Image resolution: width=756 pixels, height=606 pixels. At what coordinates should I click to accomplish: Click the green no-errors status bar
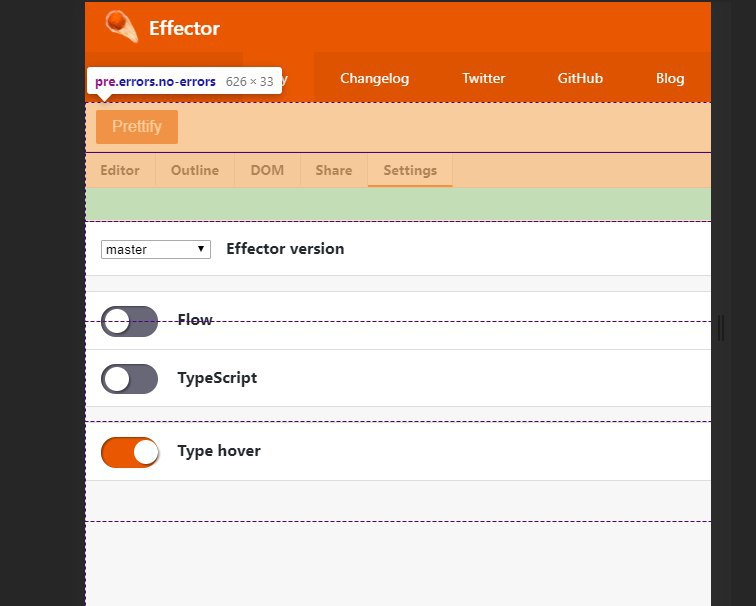(398, 204)
